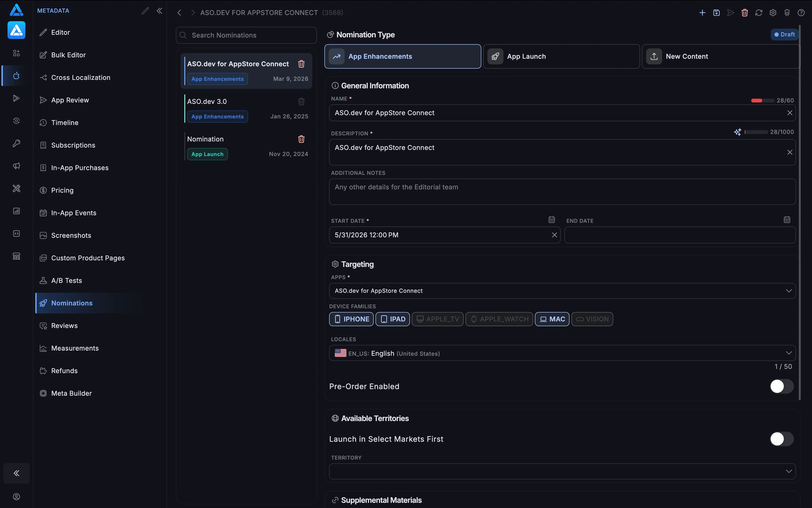This screenshot has width=812, height=508.
Task: Navigate forward with the right arrow
Action: [193, 13]
